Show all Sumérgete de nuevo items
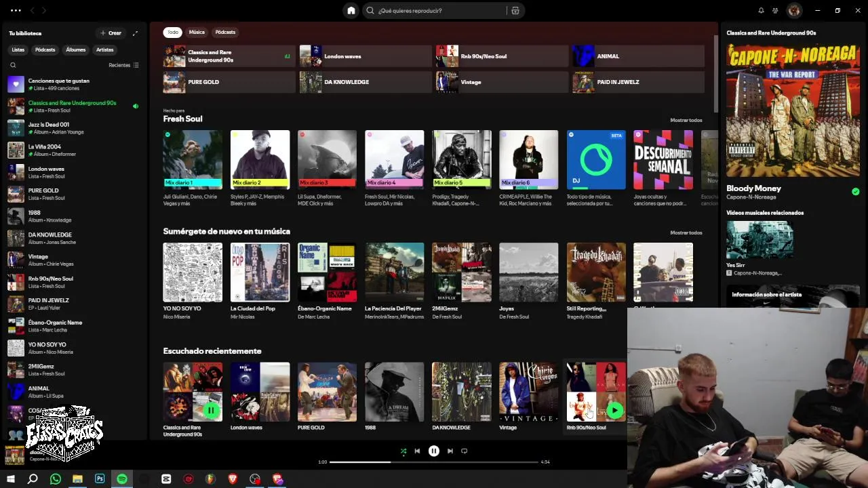Image resolution: width=868 pixels, height=488 pixels. click(x=686, y=232)
